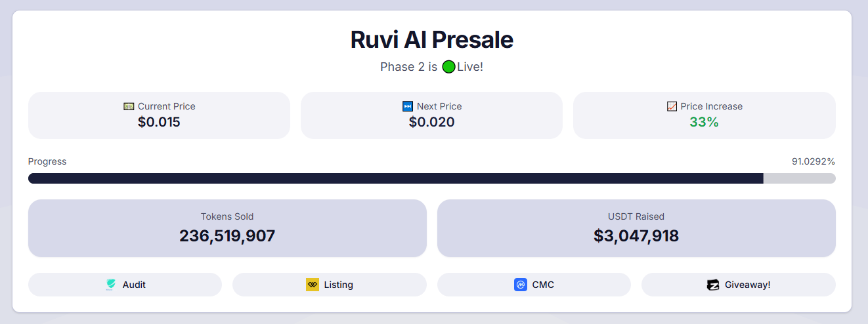
Task: Click the presale progress bar
Action: [x=431, y=178]
